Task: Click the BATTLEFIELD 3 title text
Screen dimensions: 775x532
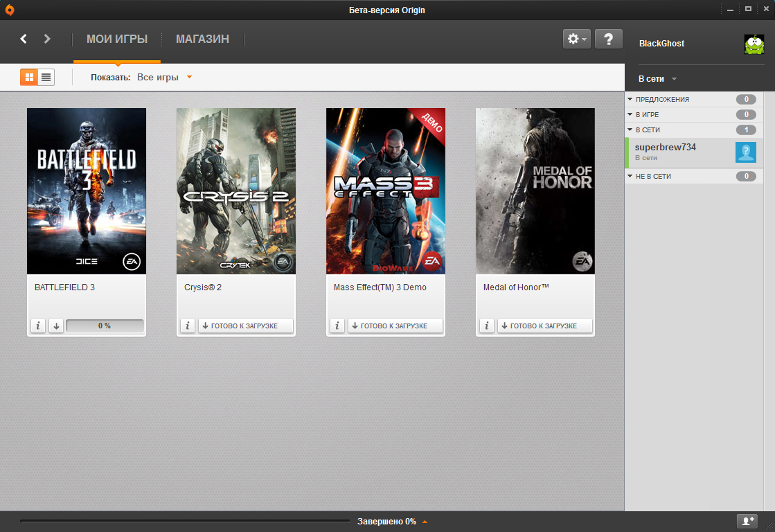Action: 64,287
